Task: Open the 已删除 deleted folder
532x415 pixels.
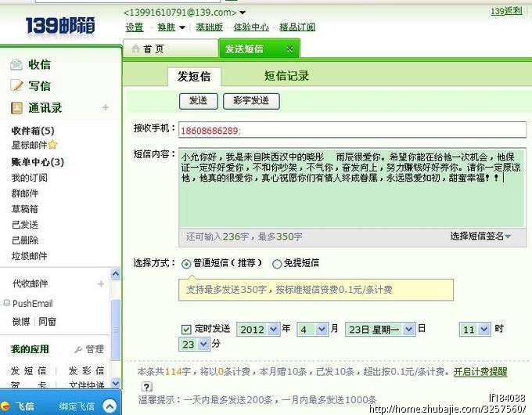Action: click(25, 240)
